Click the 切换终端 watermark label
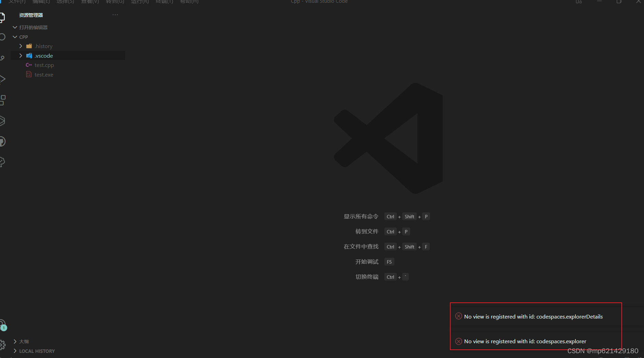This screenshot has height=358, width=644. (367, 277)
